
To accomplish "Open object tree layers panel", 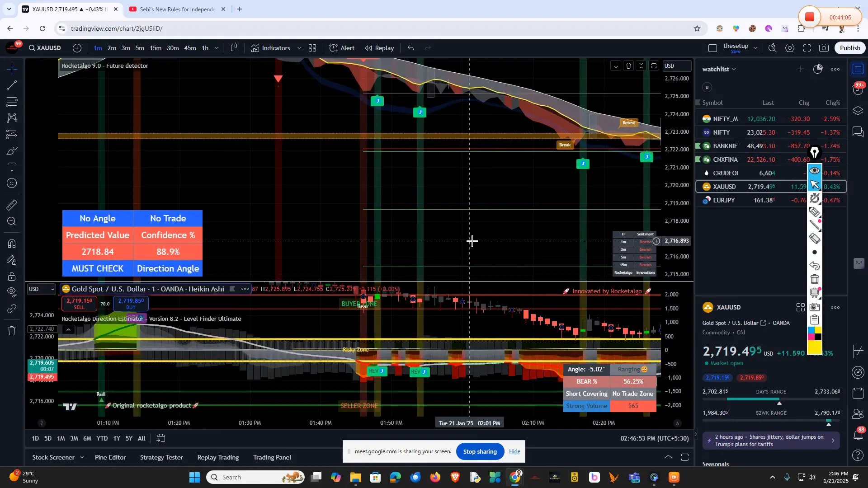I will [858, 111].
